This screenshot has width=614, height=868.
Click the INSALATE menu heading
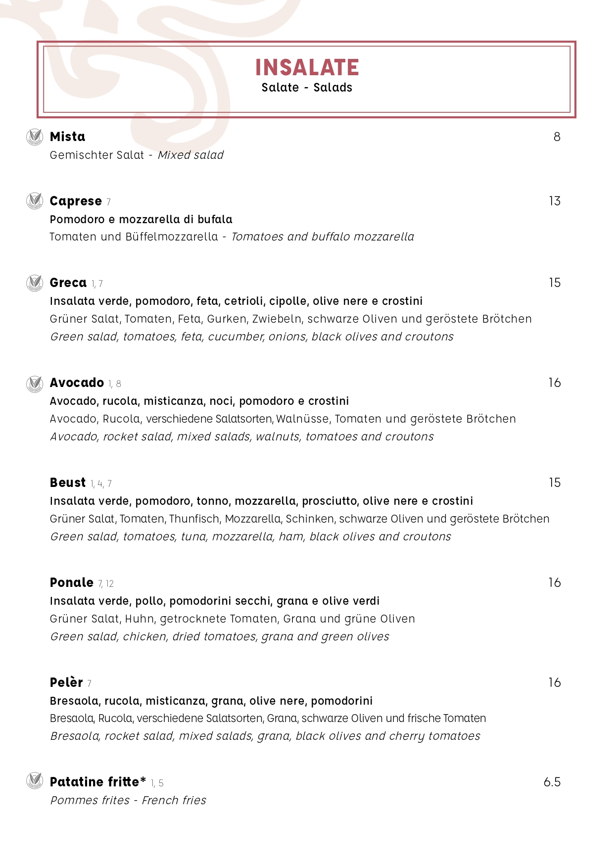307,68
